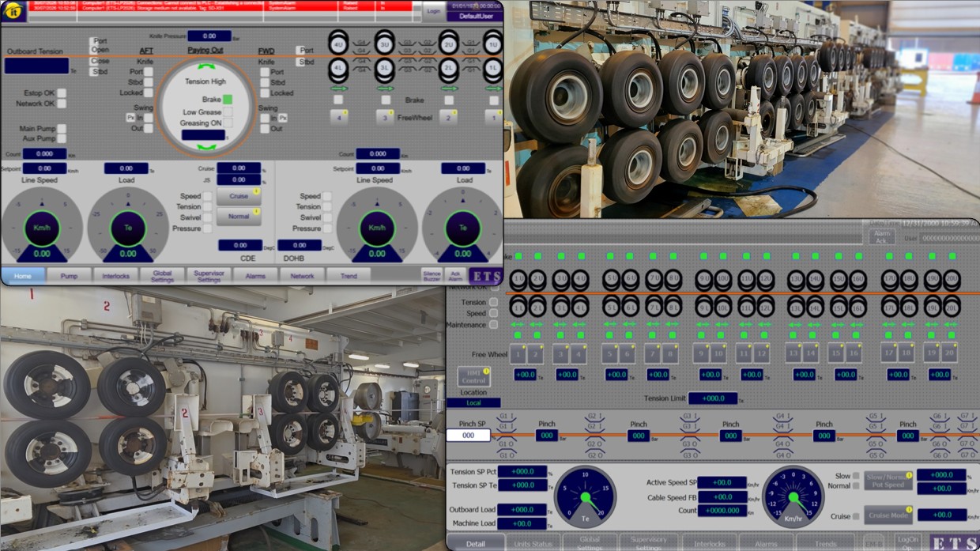The width and height of the screenshot is (980, 551).
Task: Toggle the Aux Pump checkbox
Action: [62, 139]
